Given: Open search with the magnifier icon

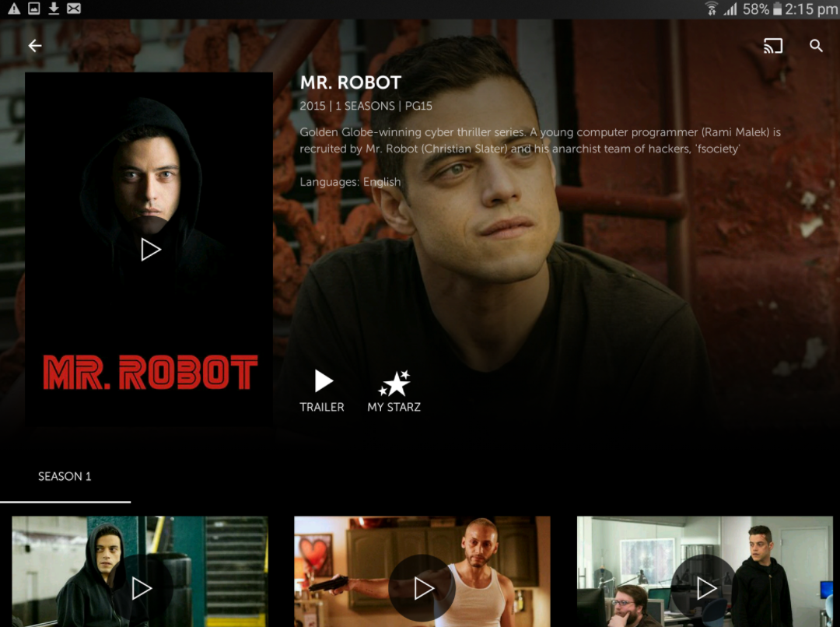Looking at the screenshot, I should click(x=816, y=46).
